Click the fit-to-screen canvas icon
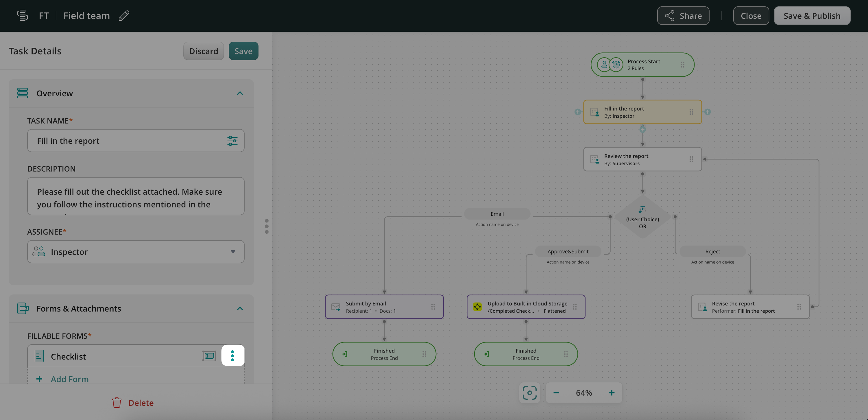868x420 pixels. pos(529,393)
